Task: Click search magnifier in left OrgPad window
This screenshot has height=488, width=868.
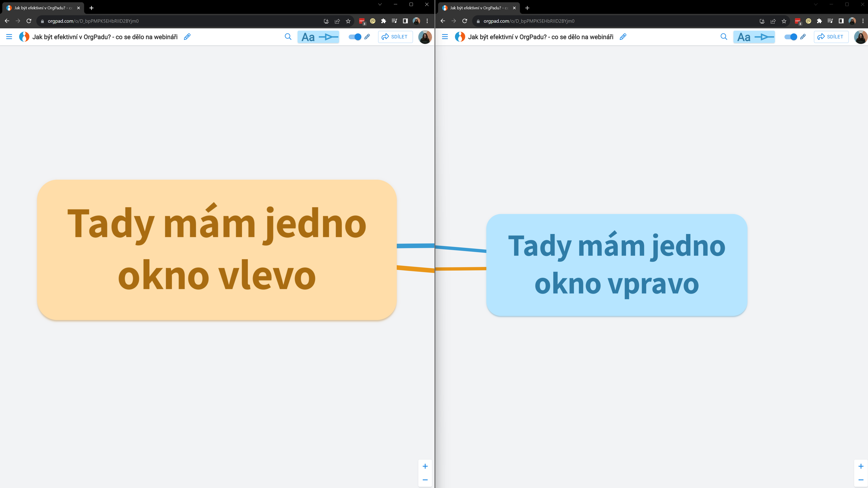Action: point(288,37)
